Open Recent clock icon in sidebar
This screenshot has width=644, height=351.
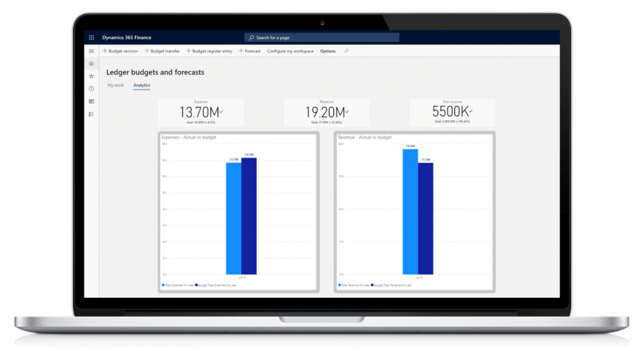click(91, 89)
